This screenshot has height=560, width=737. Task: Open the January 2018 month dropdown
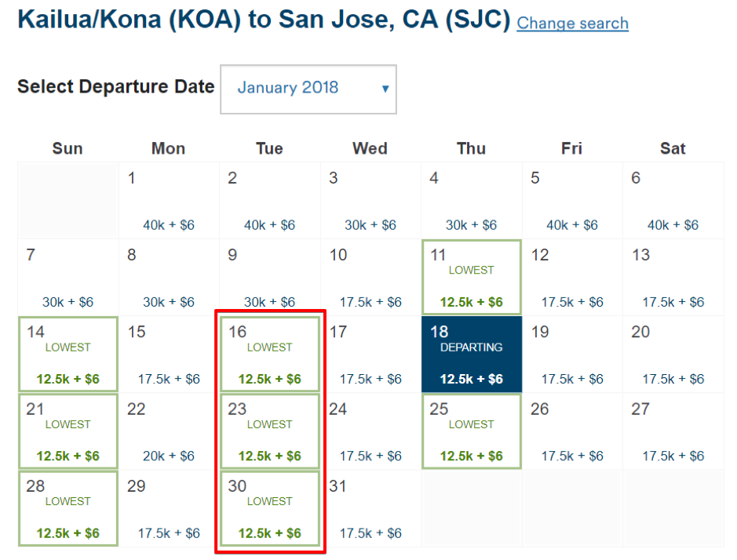click(x=308, y=89)
